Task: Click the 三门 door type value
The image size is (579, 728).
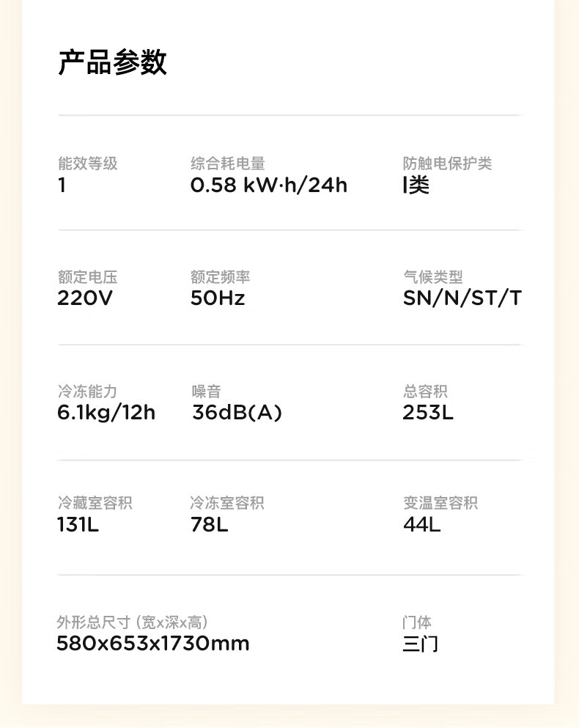Action: coord(420,644)
